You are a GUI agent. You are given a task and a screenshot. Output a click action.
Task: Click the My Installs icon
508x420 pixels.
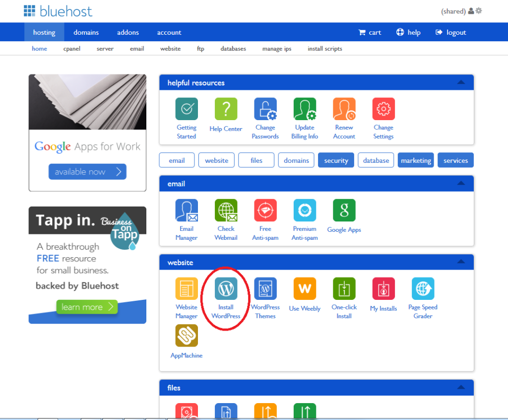[x=383, y=288]
